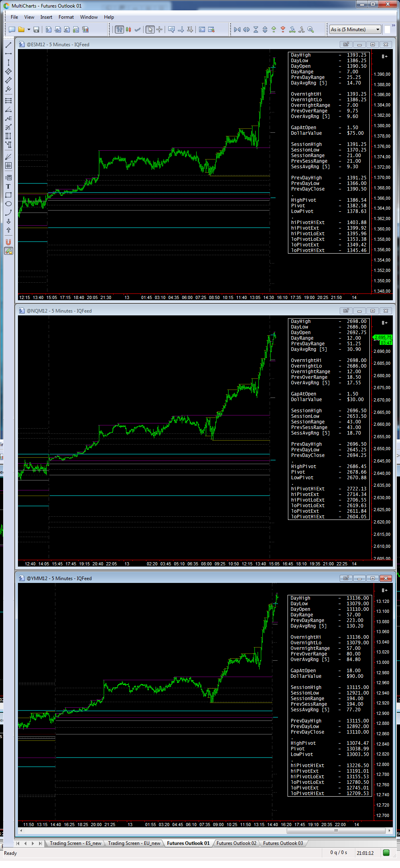400x868 pixels.
Task: Click the last-tab navigation arrow
Action: tap(40, 843)
